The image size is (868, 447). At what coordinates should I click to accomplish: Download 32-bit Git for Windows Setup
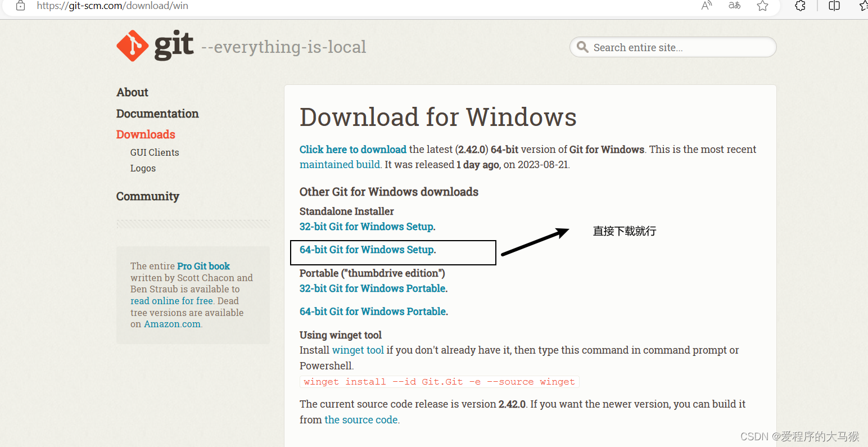tap(367, 227)
